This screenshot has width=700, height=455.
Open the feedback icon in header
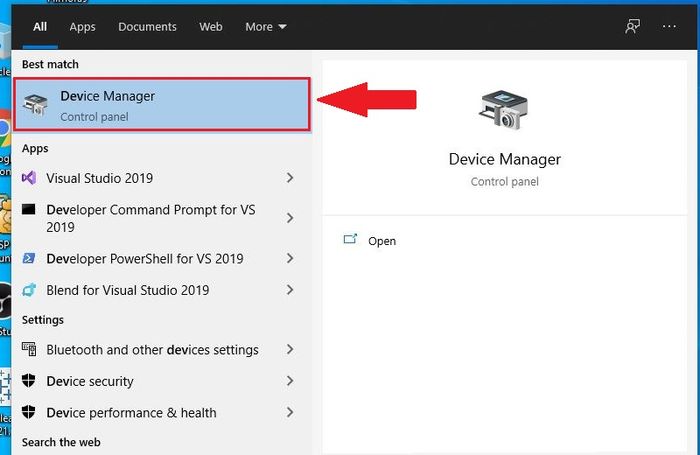[x=632, y=26]
